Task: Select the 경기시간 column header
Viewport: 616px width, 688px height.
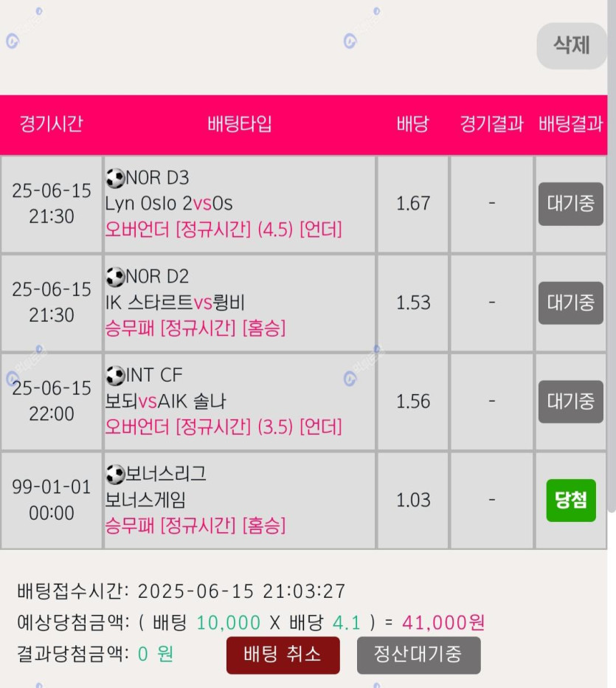Action: click(52, 124)
